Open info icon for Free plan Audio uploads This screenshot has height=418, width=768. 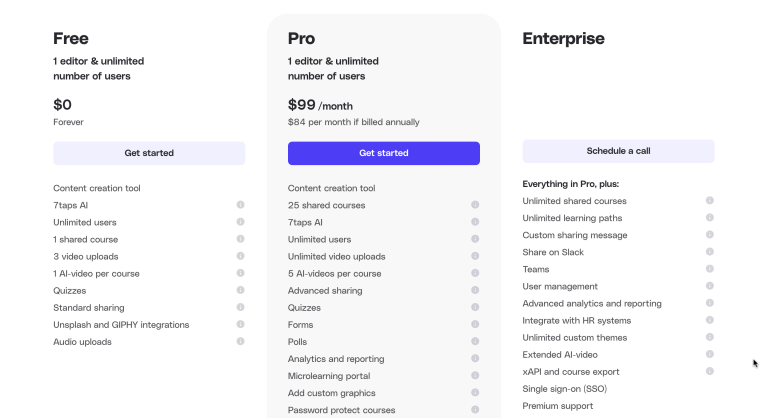(240, 341)
